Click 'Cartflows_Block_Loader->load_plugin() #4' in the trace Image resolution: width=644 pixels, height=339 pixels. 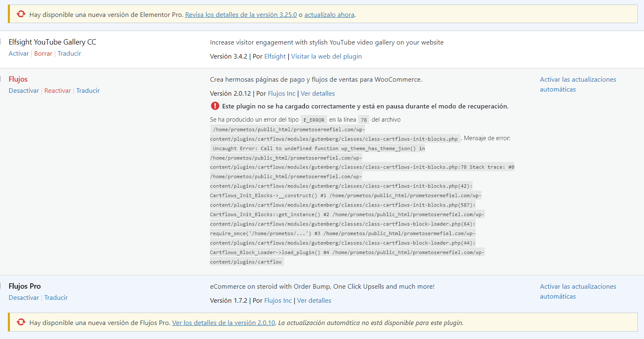tap(270, 252)
